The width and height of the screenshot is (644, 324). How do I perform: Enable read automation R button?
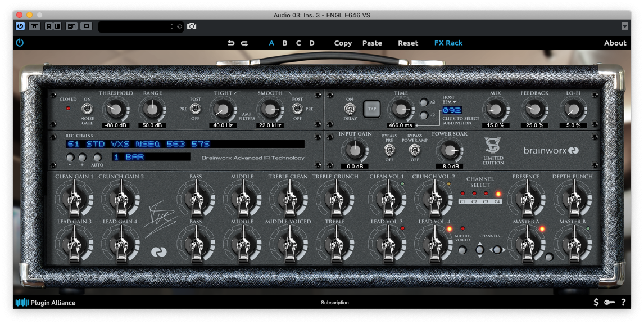pyautogui.click(x=49, y=26)
